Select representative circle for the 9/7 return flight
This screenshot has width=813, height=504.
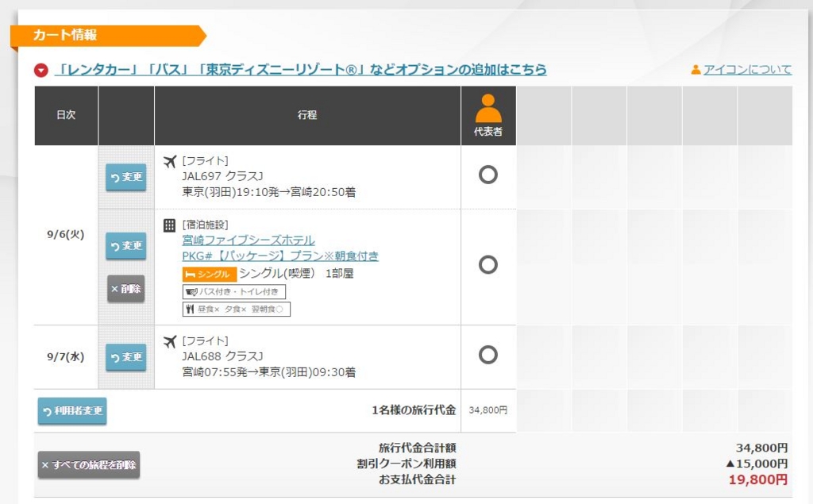pyautogui.click(x=488, y=357)
